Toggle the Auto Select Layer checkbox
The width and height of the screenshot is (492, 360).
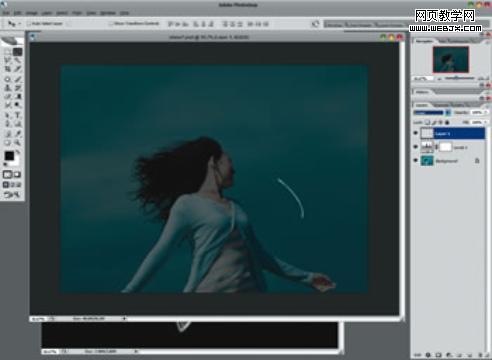(29, 24)
